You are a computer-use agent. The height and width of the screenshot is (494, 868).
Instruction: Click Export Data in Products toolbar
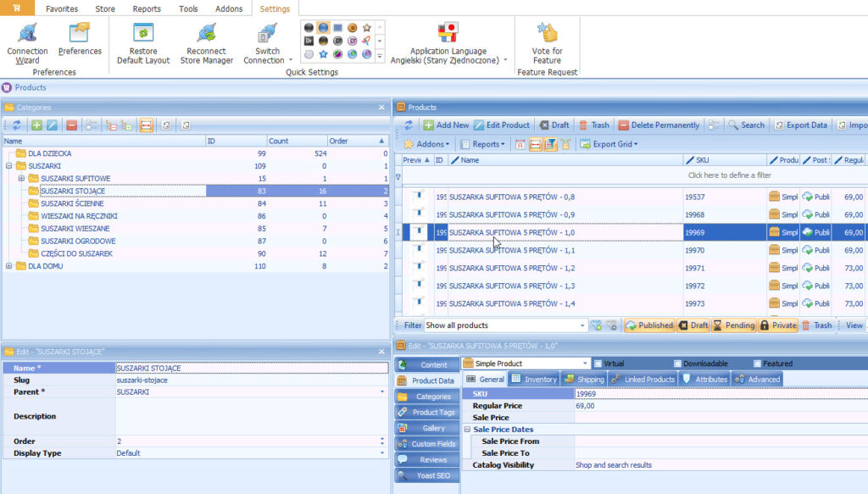point(800,125)
